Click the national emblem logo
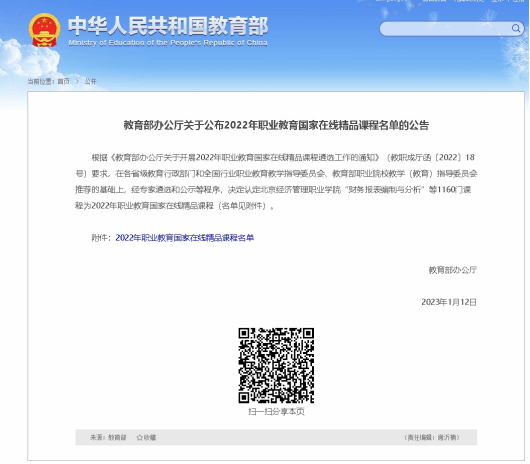Screen dimensions: 530x464 tap(44, 30)
